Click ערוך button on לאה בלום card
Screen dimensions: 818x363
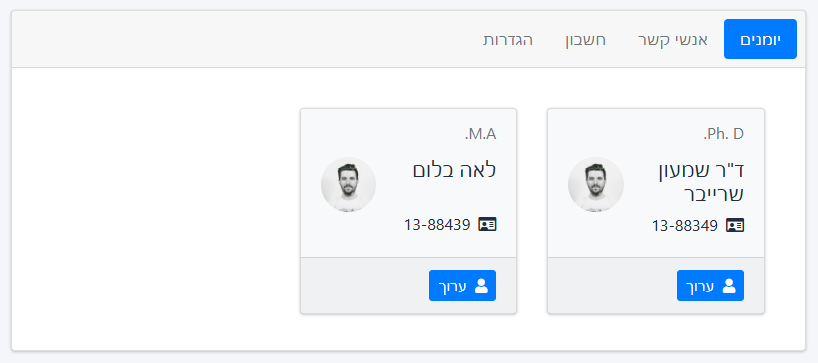pos(462,285)
